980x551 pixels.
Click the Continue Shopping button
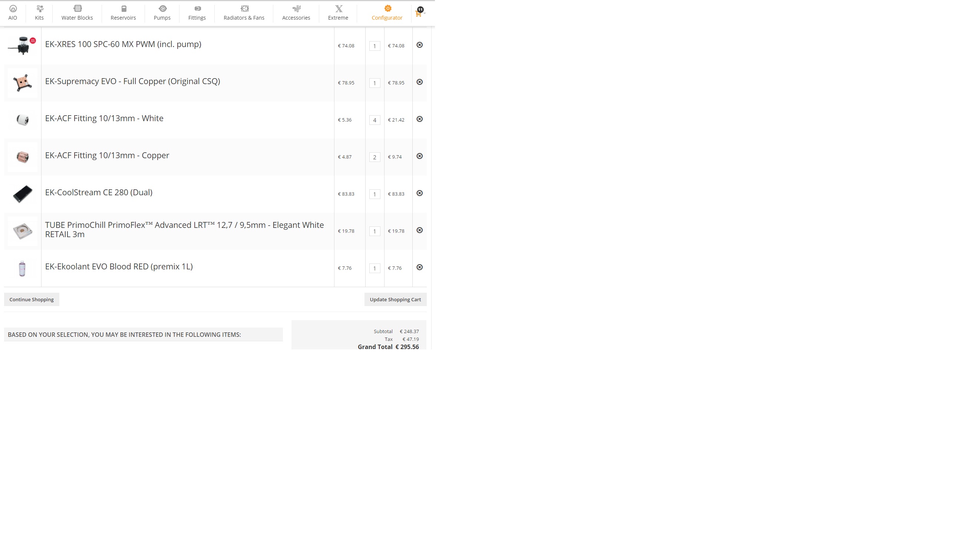[32, 300]
